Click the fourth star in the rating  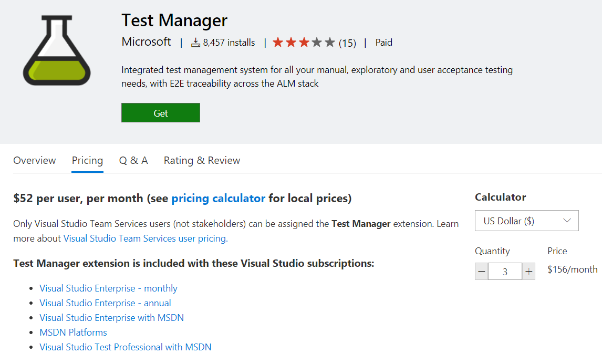pos(316,42)
